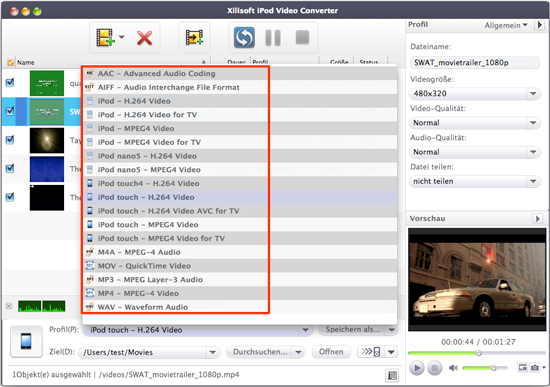Select highlighted iPod touch - H.264 Video entry
The image size is (550, 387).
click(x=240, y=197)
